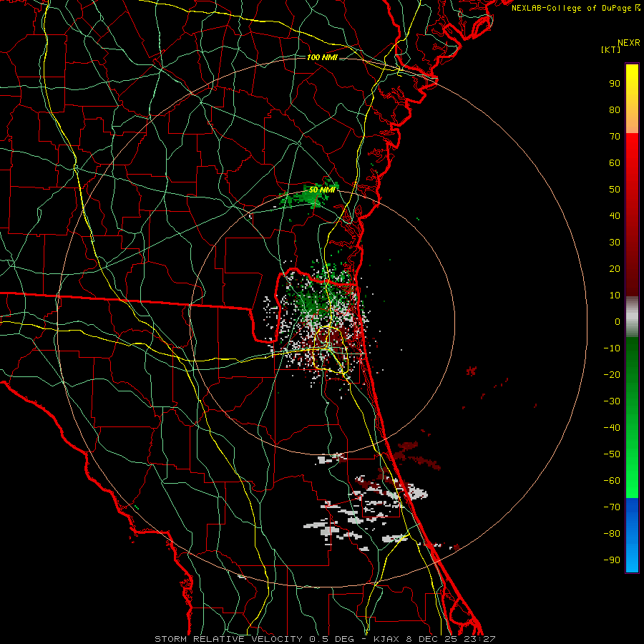
Task: Select the [KT] units label
Action: 611,49
